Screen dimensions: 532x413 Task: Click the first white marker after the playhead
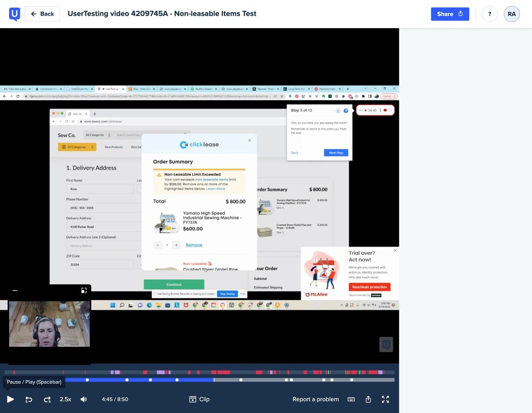[241, 380]
